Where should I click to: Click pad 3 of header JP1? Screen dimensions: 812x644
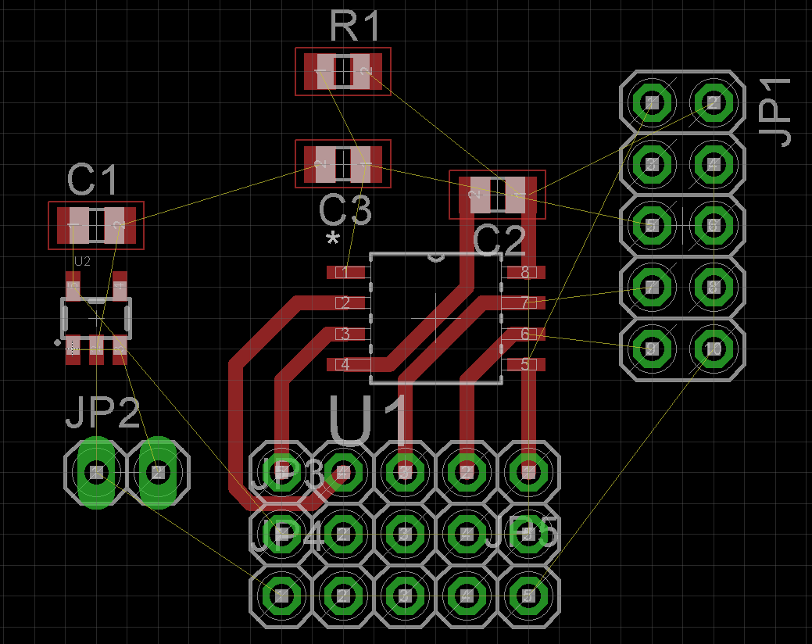click(652, 164)
